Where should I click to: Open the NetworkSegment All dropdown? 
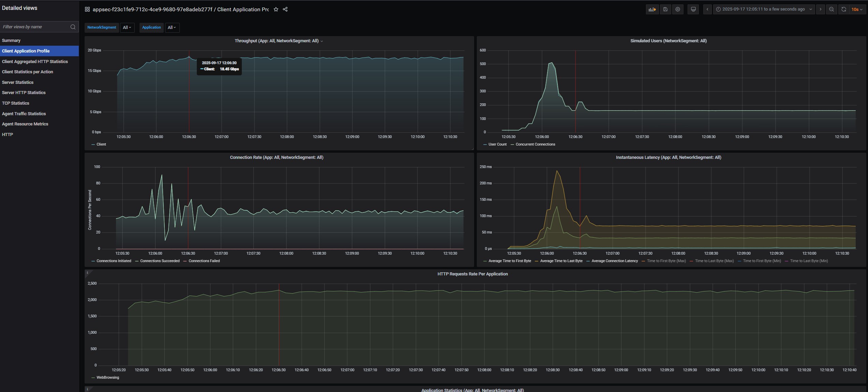coord(127,28)
